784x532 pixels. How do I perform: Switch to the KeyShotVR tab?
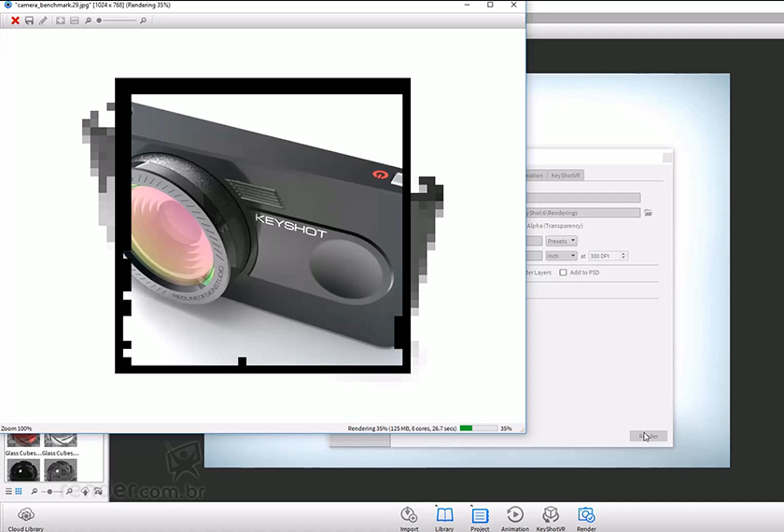[566, 175]
